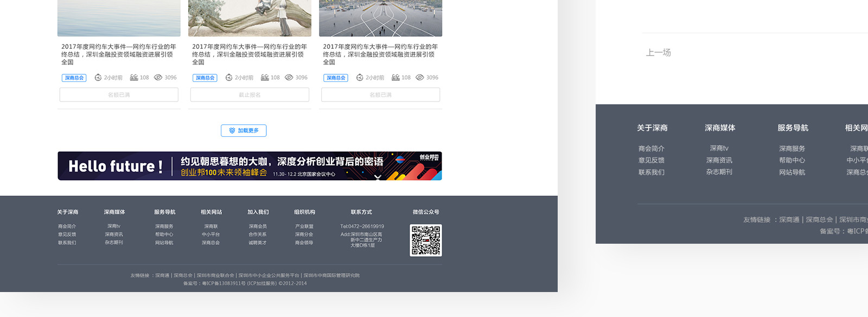The width and height of the screenshot is (868, 317).
Task: Click 联系我们 in the enlarged right footer
Action: click(x=652, y=172)
